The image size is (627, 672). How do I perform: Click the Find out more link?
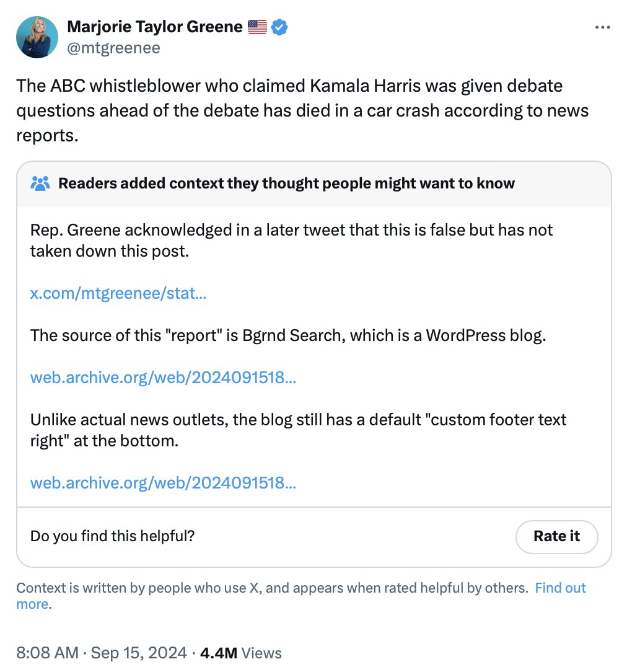click(559, 588)
